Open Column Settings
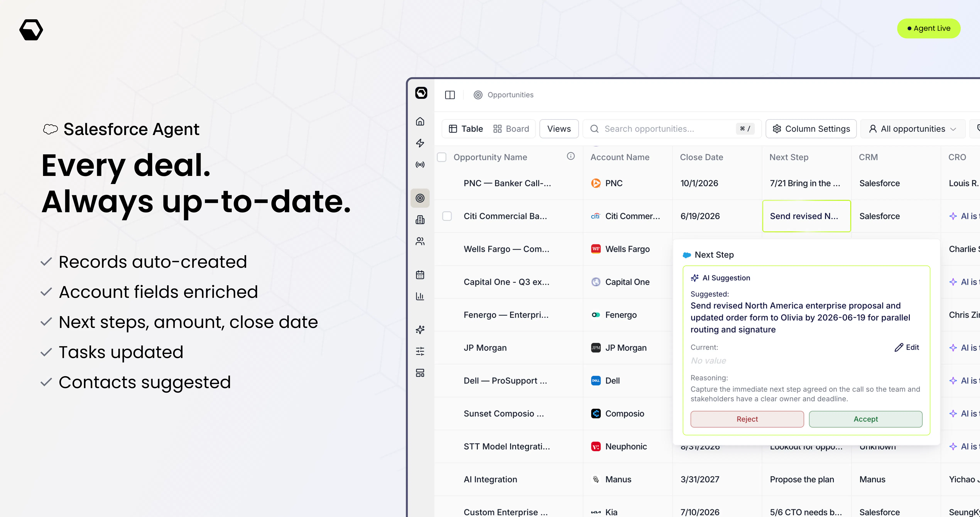The width and height of the screenshot is (980, 517). (x=811, y=129)
